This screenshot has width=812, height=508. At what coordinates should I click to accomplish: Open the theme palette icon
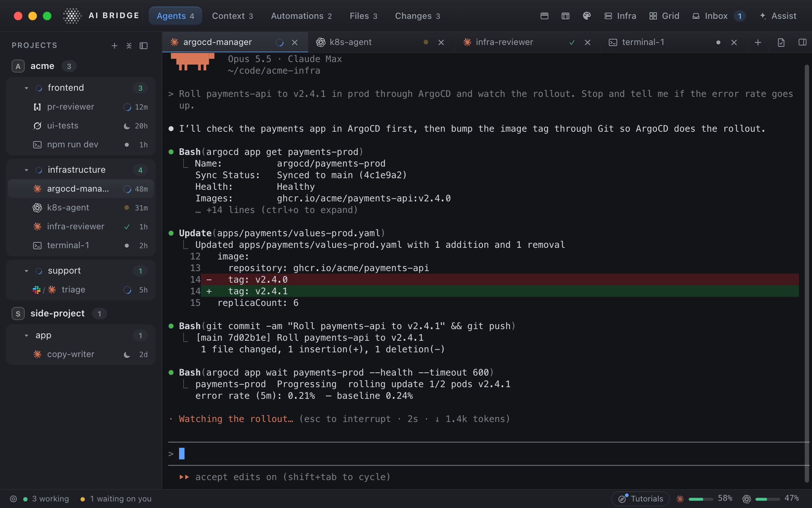point(587,16)
